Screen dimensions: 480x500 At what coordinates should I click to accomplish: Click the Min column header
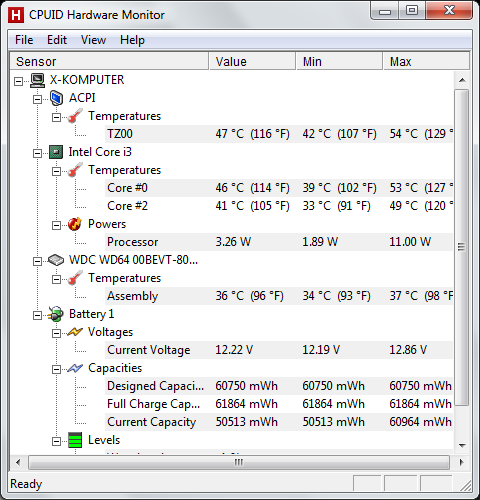[x=339, y=61]
